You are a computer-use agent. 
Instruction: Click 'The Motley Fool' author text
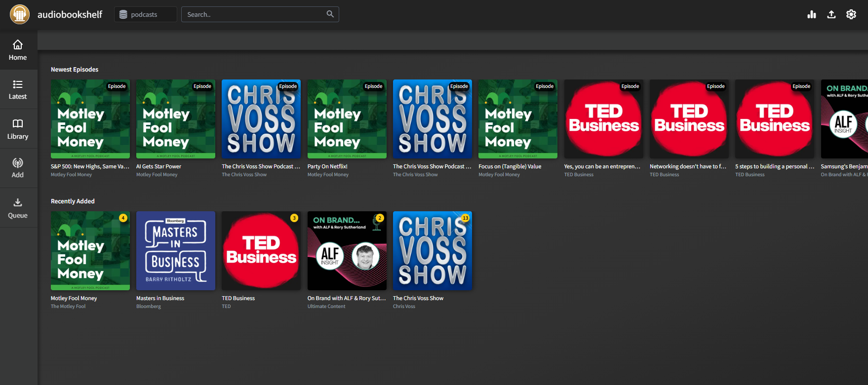[x=68, y=307]
